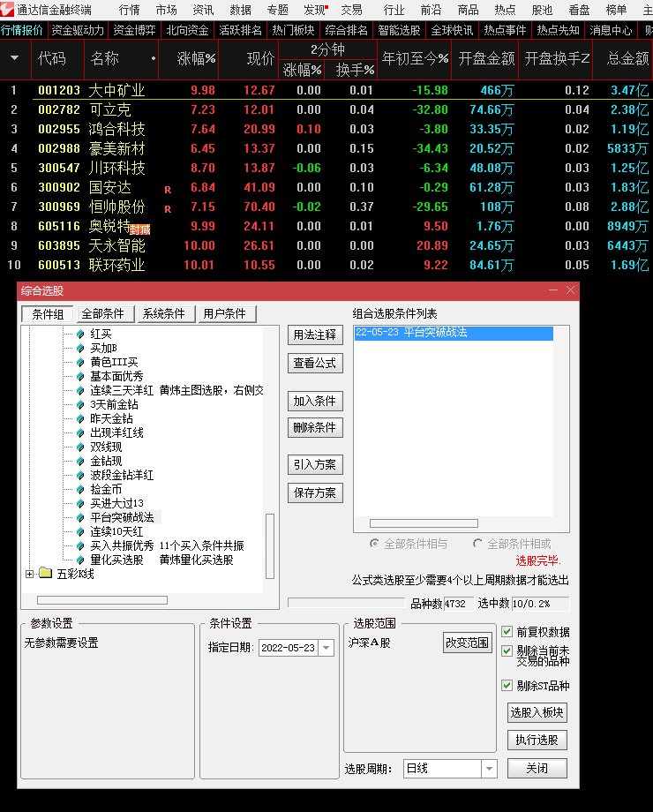Select tree item 连续10天红
The width and height of the screenshot is (653, 812).
tap(116, 531)
